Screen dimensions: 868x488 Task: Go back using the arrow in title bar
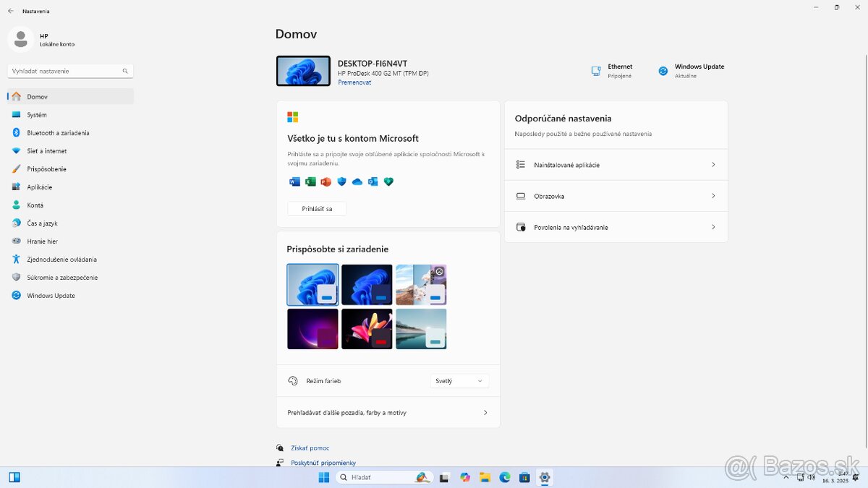coord(10,11)
